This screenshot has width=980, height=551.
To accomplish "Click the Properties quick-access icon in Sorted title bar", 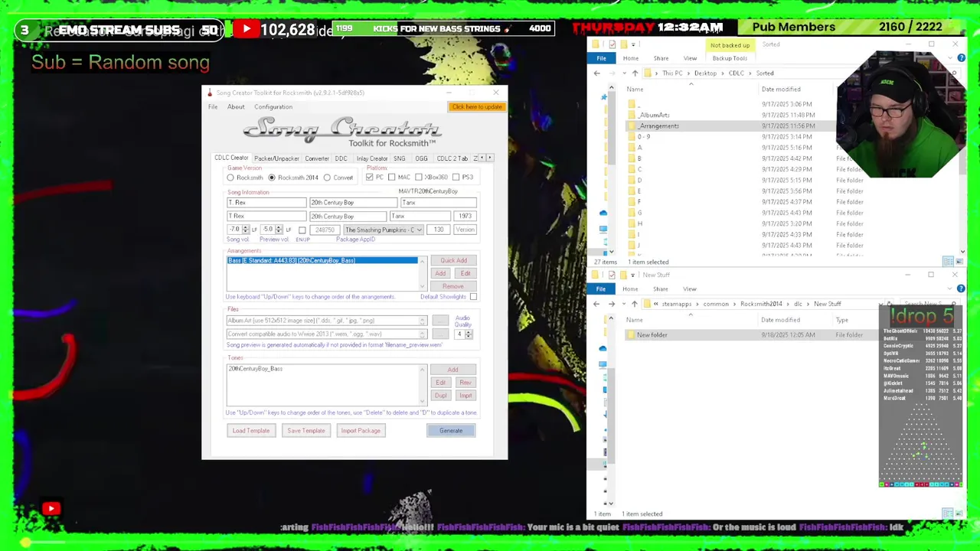I will point(612,44).
